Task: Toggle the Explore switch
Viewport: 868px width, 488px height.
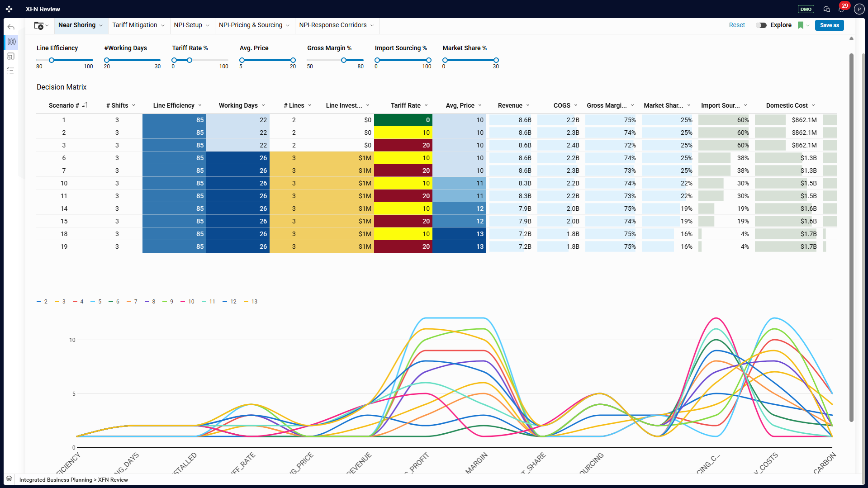Action: 761,25
